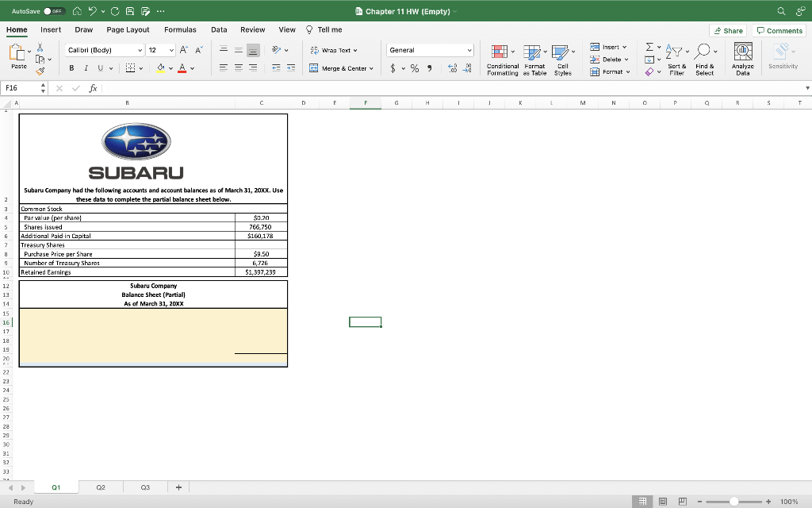Open the Q2 sheet tab

[x=100, y=487]
